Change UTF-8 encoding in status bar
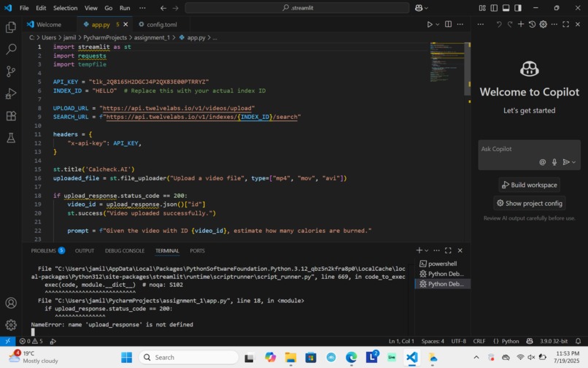The width and height of the screenshot is (588, 368). point(458,341)
